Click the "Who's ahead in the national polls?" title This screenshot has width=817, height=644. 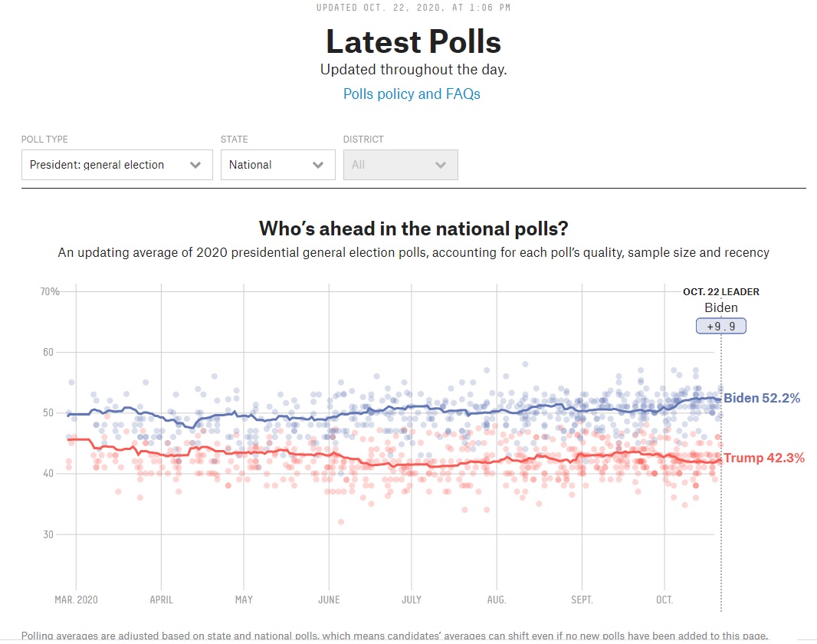(413, 228)
